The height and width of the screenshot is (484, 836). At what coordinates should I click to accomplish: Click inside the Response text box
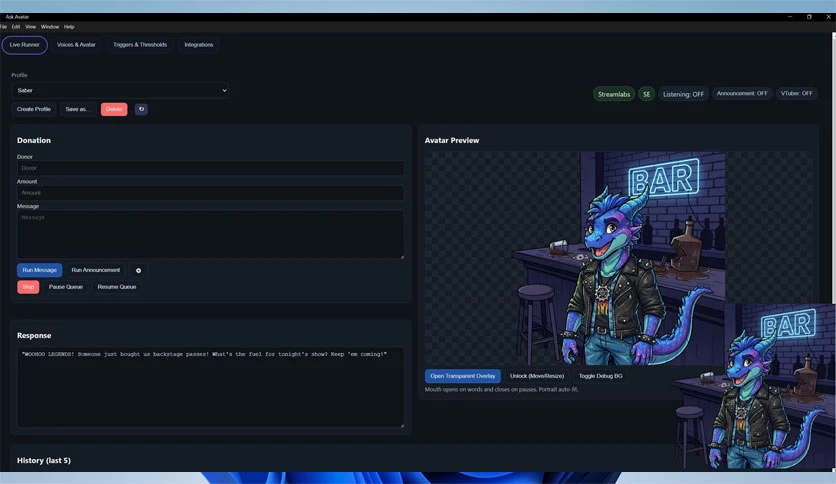pos(210,388)
